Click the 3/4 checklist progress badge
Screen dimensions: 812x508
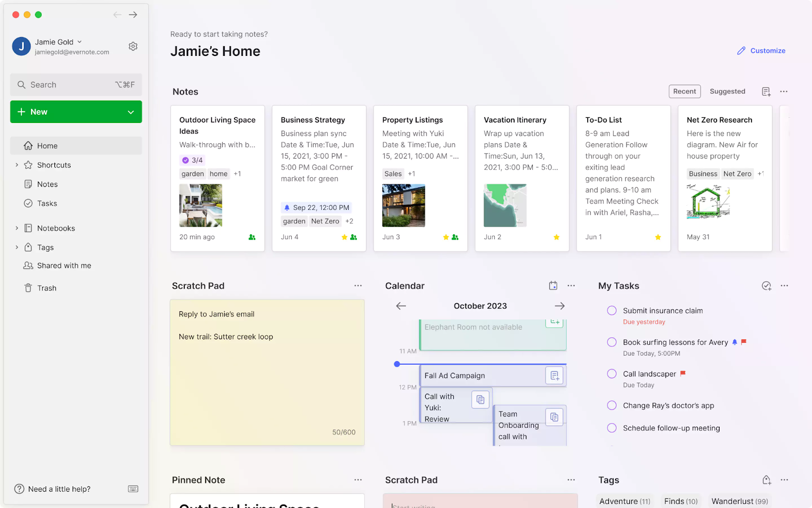(192, 160)
